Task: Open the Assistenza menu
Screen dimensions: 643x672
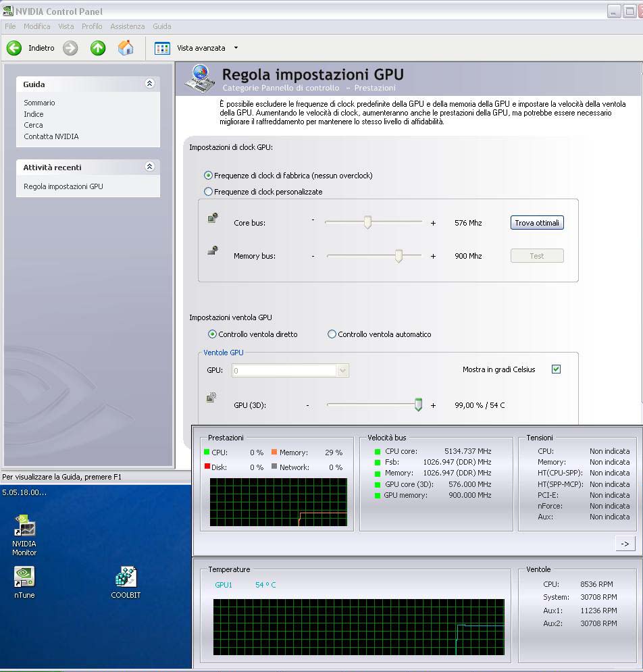Action: coord(127,26)
